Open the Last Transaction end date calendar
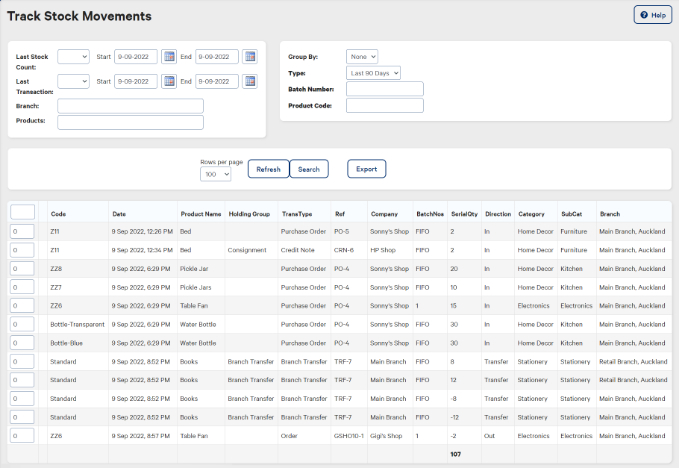This screenshot has width=679, height=468. [x=250, y=82]
